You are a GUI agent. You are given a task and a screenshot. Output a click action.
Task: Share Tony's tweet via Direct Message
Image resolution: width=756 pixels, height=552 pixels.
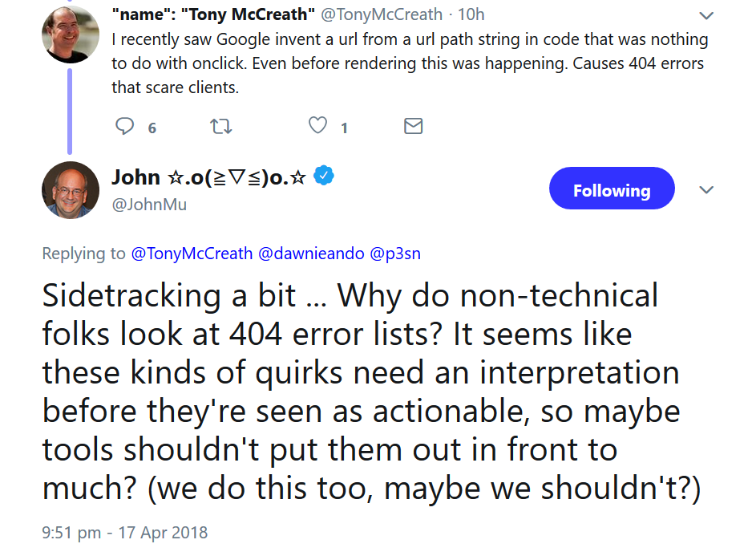(x=413, y=126)
